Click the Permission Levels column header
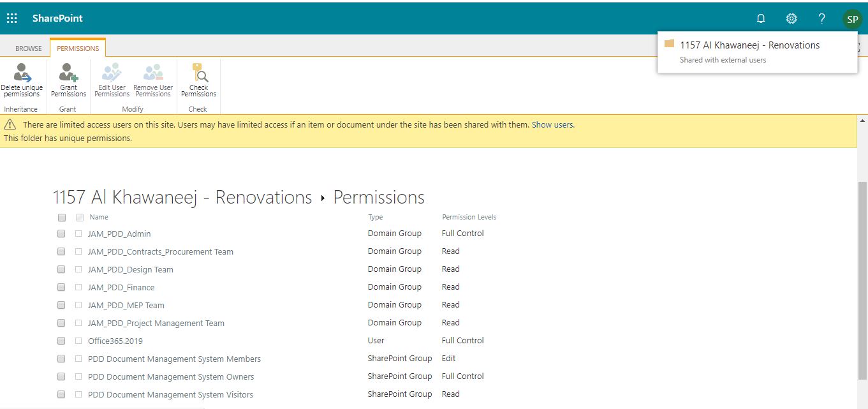This screenshot has height=409, width=868. (x=469, y=218)
